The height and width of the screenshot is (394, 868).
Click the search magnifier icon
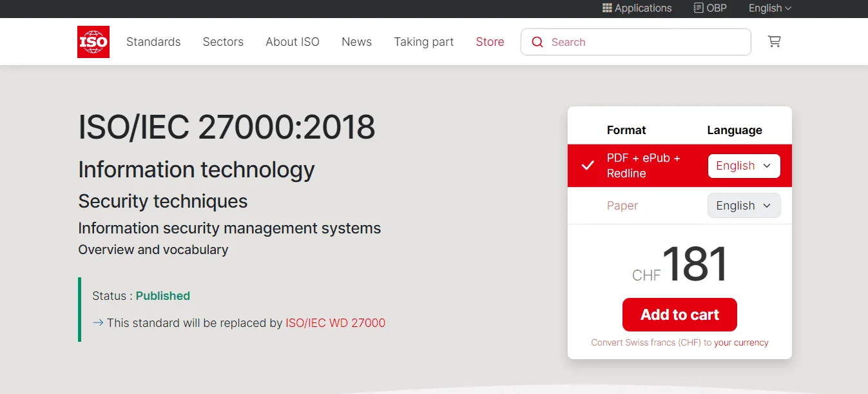point(537,42)
